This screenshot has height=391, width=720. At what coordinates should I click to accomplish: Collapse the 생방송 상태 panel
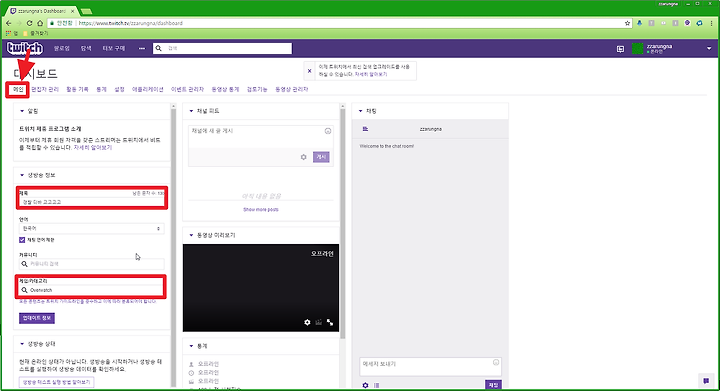[22, 344]
